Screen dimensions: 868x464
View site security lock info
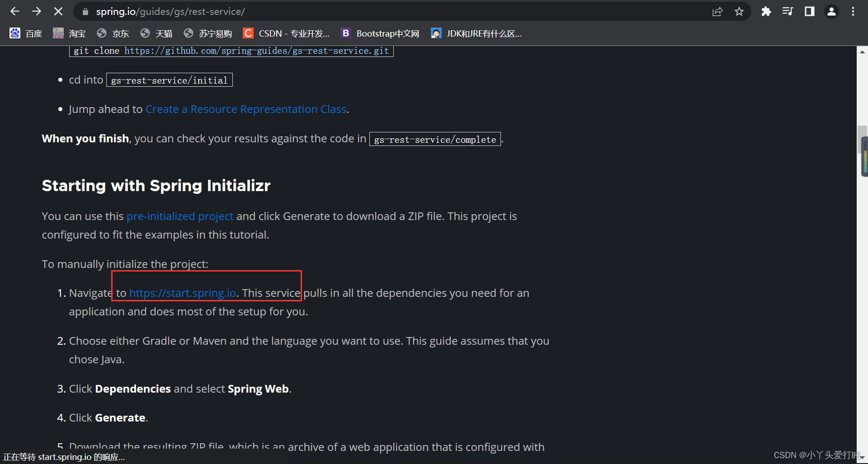[x=85, y=12]
